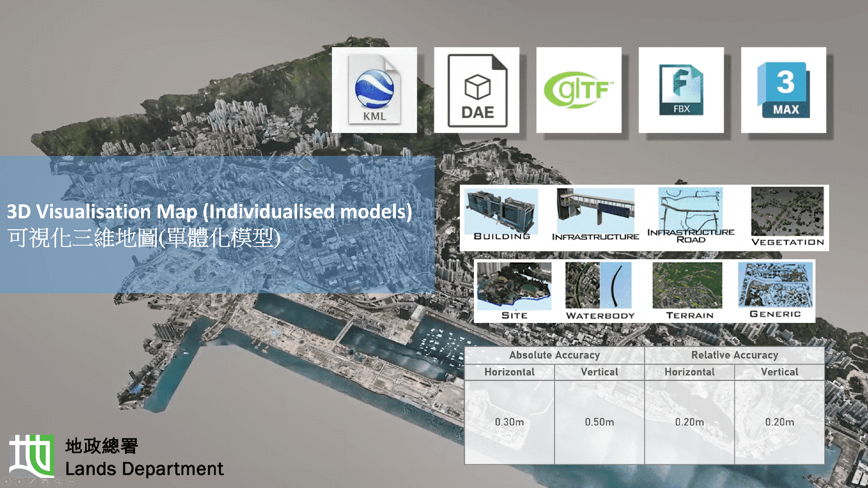
Task: Open the more slideshow options menu
Action: pyautogui.click(x=71, y=482)
